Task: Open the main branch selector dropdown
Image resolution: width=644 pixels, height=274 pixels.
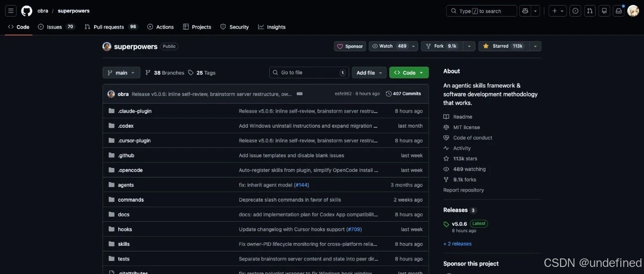Action: point(121,73)
